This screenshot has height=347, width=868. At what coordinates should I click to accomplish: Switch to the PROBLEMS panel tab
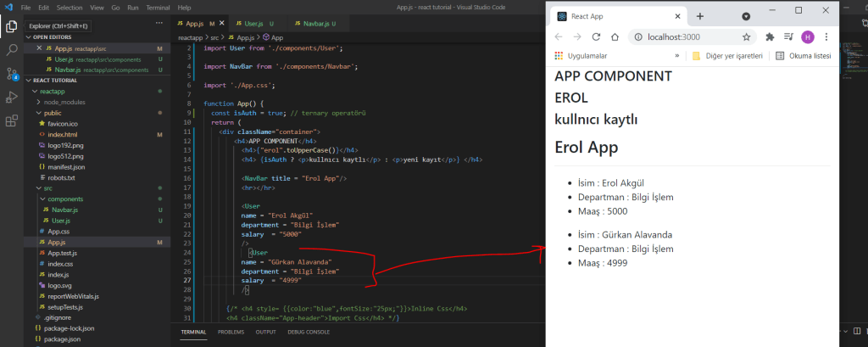click(x=231, y=332)
